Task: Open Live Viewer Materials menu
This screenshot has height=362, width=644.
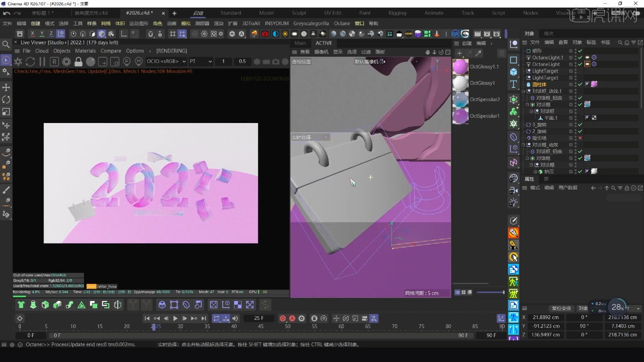Action: [85, 51]
